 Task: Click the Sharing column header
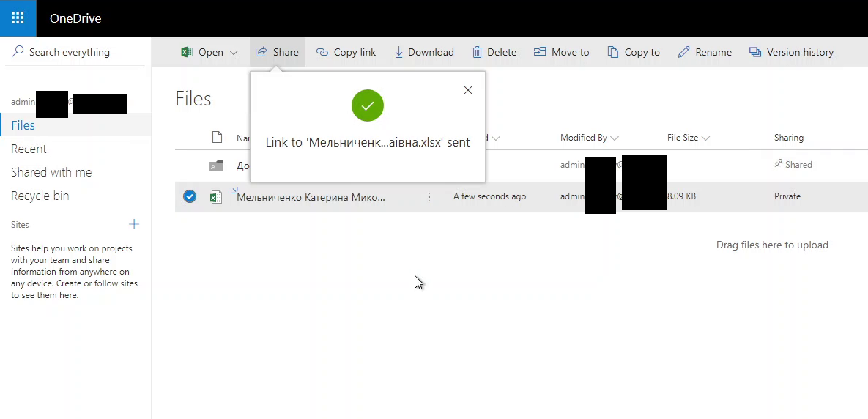click(788, 138)
